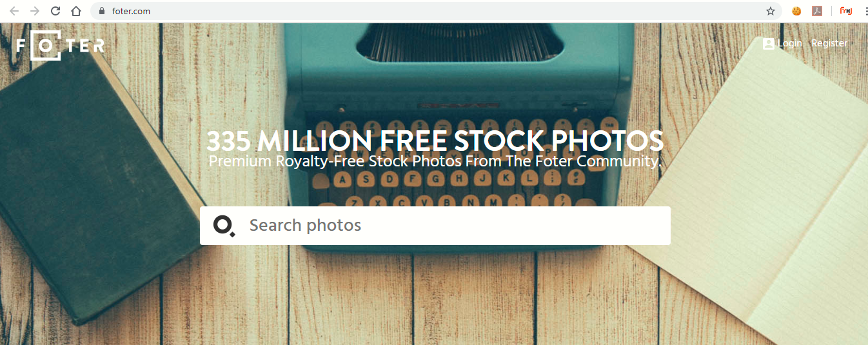Focus the Search photos field
The image size is (868, 345).
pos(435,226)
